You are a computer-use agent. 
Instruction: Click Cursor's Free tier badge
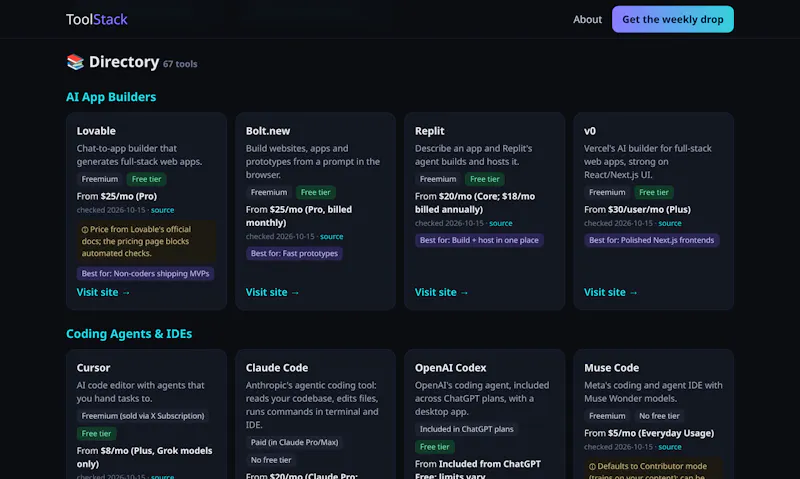coord(96,434)
